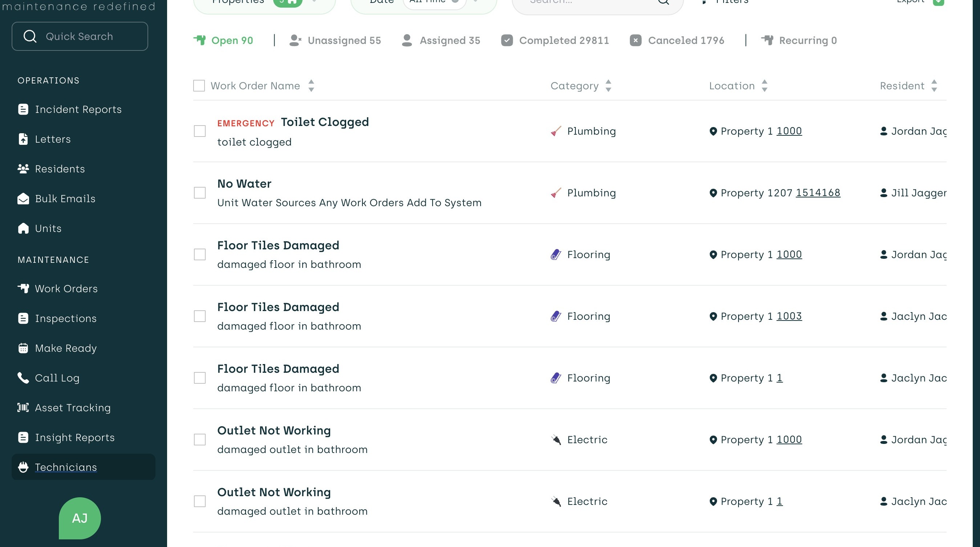Click the Residents group icon in sidebar
Image resolution: width=980 pixels, height=547 pixels.
point(23,169)
